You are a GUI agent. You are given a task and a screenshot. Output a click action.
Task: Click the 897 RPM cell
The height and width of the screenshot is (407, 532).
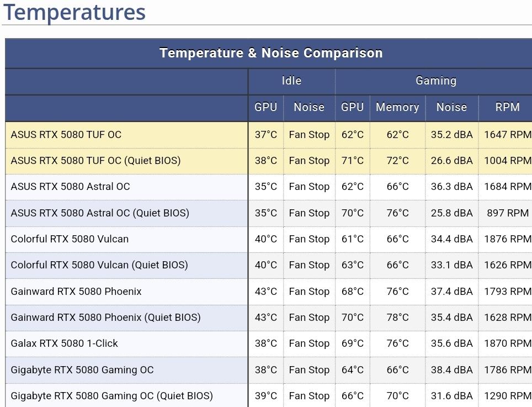click(507, 213)
